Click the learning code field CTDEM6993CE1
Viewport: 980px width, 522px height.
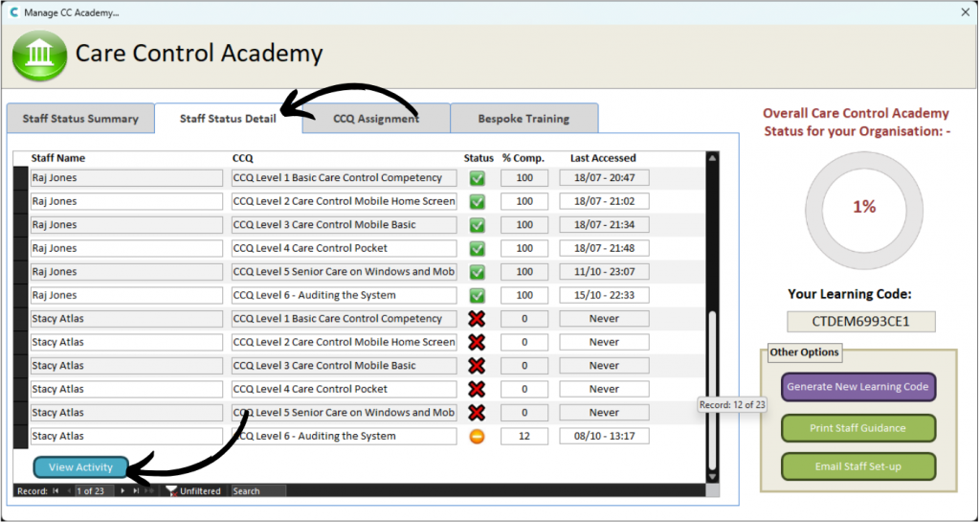[x=860, y=322]
